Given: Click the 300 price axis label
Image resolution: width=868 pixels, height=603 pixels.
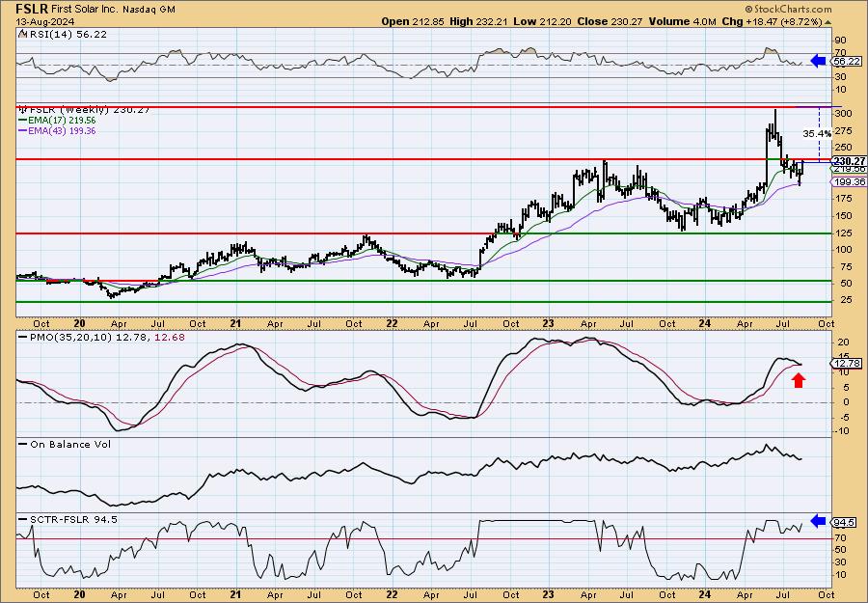Looking at the screenshot, I should (844, 114).
